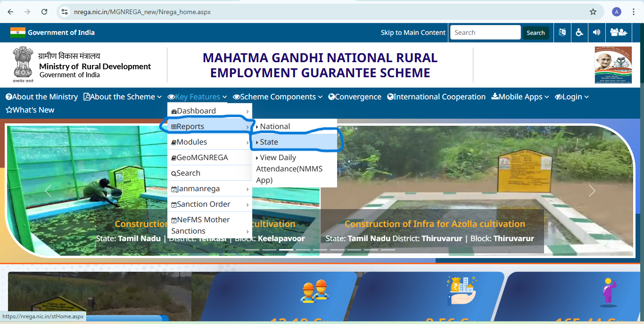Select State from the Reports submenu
644x324 pixels.
269,141
